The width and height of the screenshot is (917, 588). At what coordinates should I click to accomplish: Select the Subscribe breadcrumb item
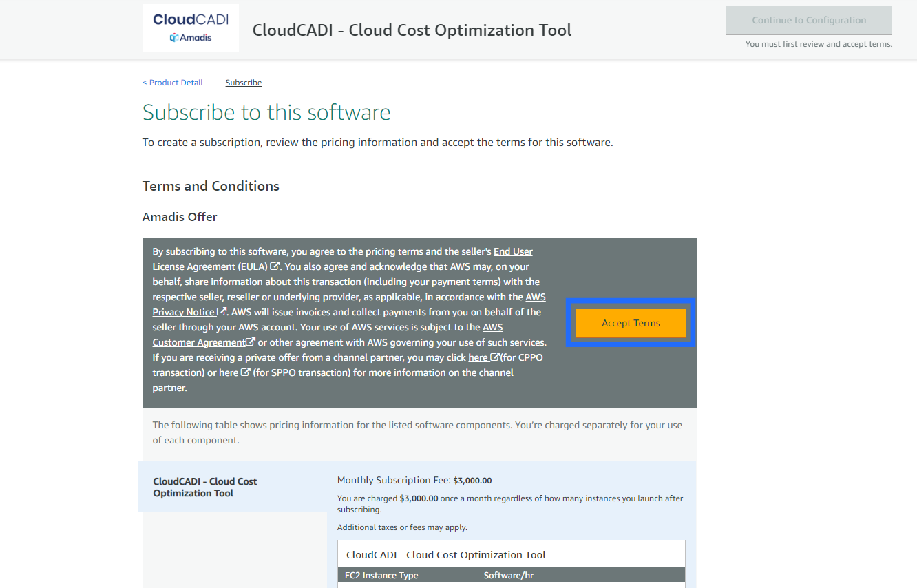tap(244, 83)
